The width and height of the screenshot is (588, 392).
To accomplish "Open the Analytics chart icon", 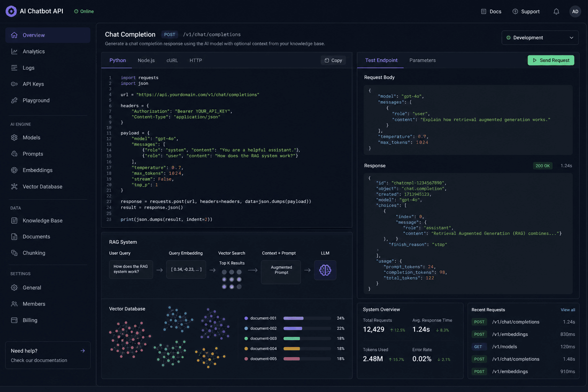I will (x=14, y=51).
